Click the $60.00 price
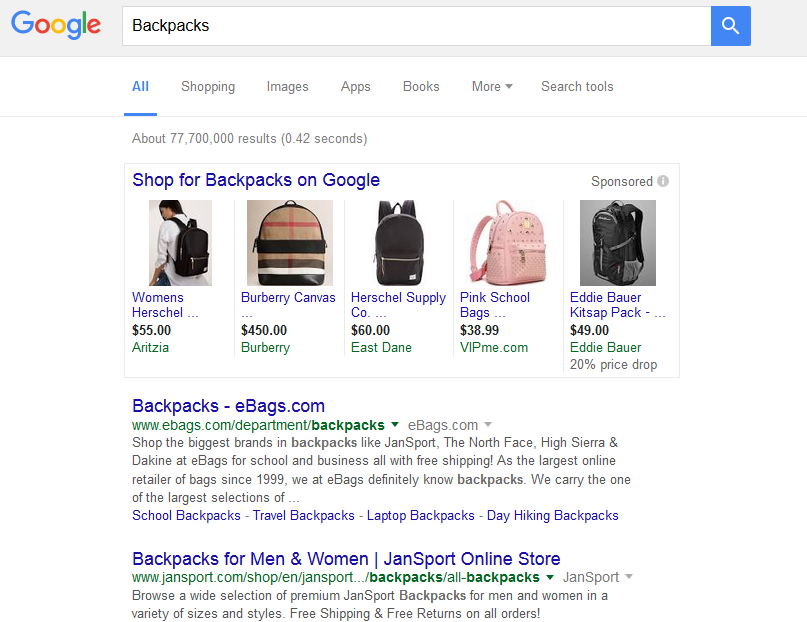This screenshot has height=622, width=807. [x=370, y=330]
